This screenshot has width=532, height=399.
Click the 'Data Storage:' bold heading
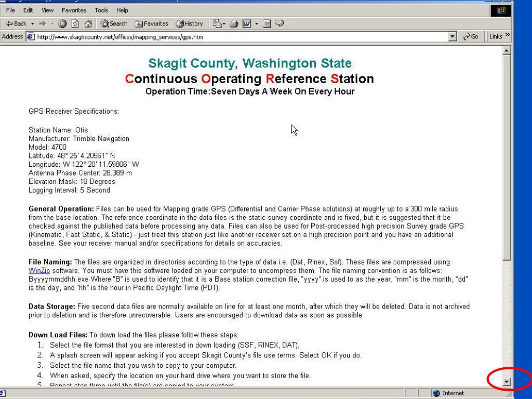point(52,307)
